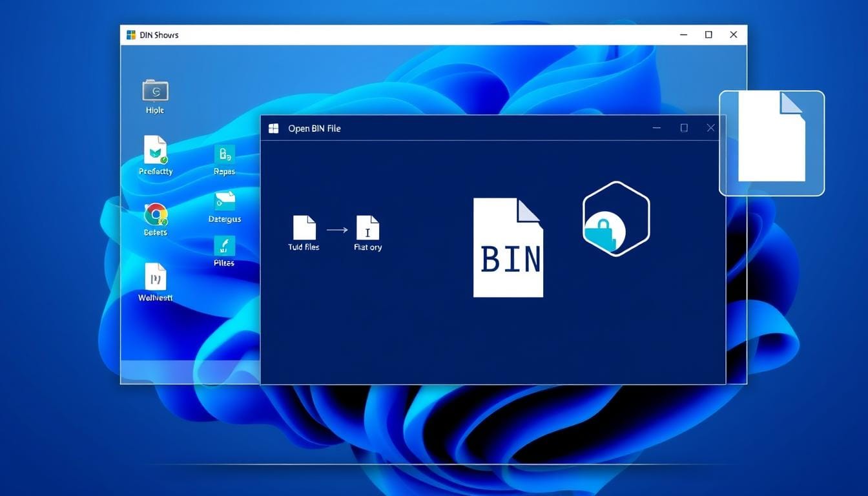Select the hexagonal security lock icon
868x496 pixels.
615,218
